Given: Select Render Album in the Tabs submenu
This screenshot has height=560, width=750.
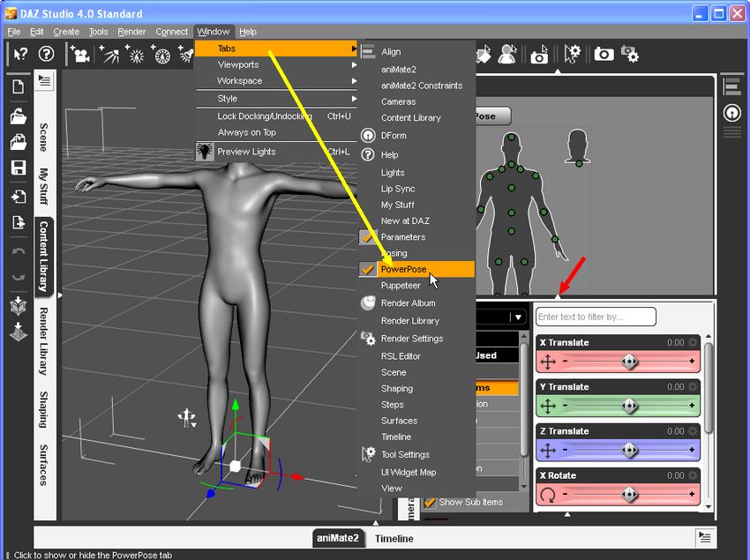Looking at the screenshot, I should pyautogui.click(x=416, y=303).
